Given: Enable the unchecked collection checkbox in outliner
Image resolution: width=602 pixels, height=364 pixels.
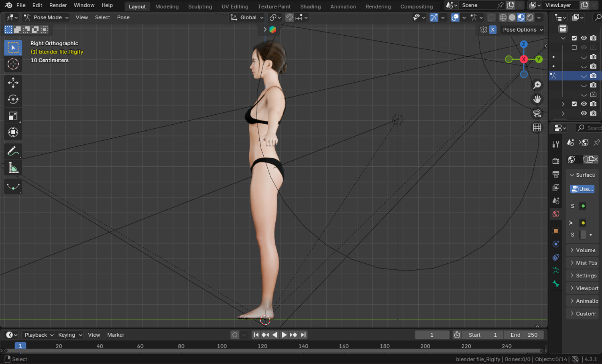Looking at the screenshot, I should pyautogui.click(x=574, y=48).
